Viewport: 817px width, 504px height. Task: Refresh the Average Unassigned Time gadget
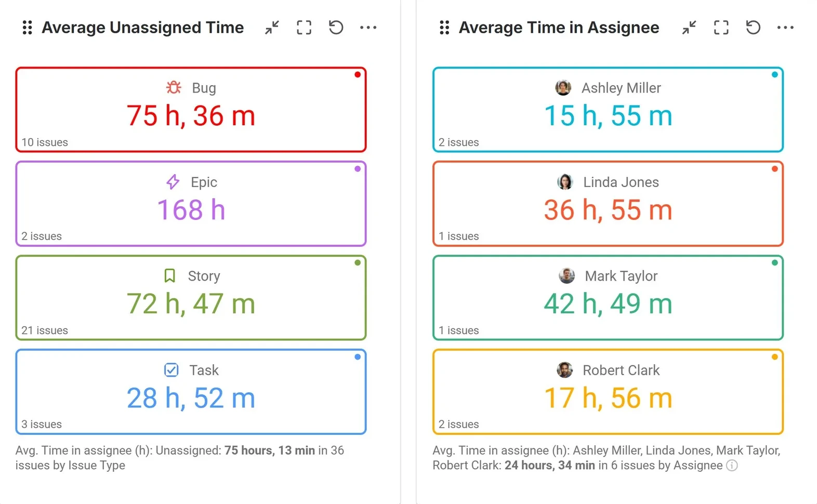[336, 28]
